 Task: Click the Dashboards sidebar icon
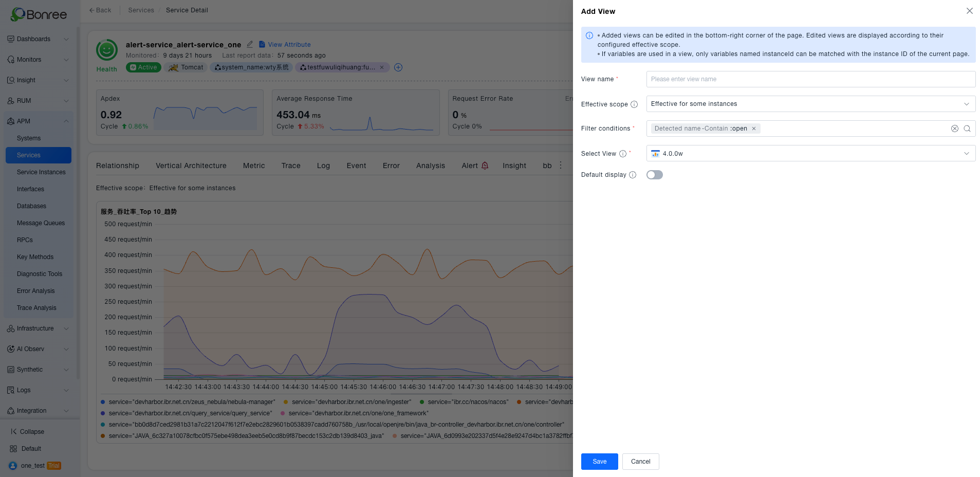[x=11, y=39]
